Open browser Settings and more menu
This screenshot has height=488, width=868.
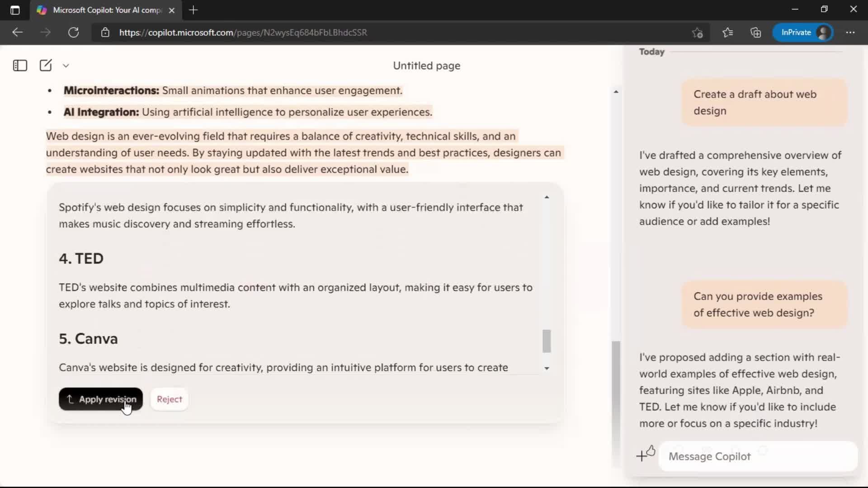click(x=850, y=33)
